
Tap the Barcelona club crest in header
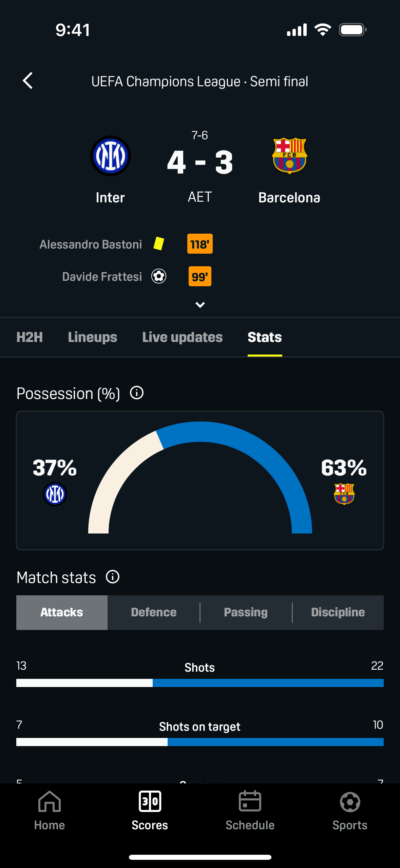pos(289,156)
